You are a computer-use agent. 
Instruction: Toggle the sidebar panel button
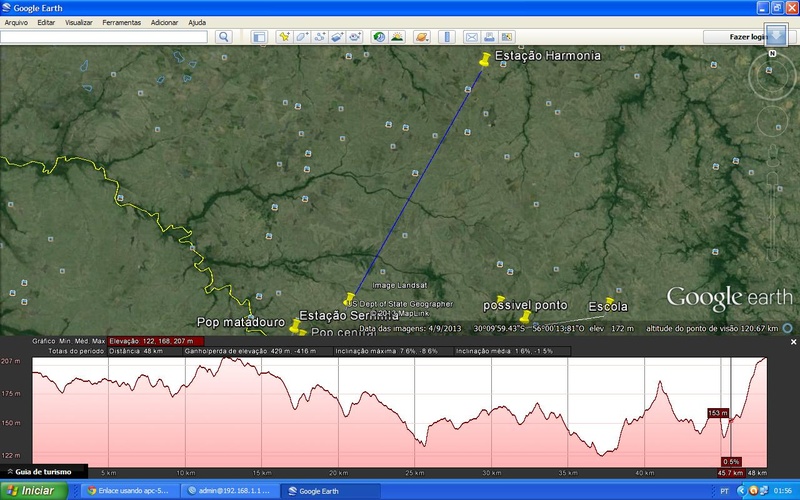(259, 37)
